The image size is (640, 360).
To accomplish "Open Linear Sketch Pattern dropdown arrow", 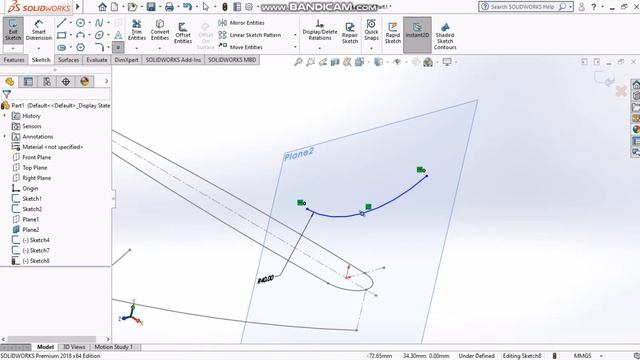I will click(295, 35).
